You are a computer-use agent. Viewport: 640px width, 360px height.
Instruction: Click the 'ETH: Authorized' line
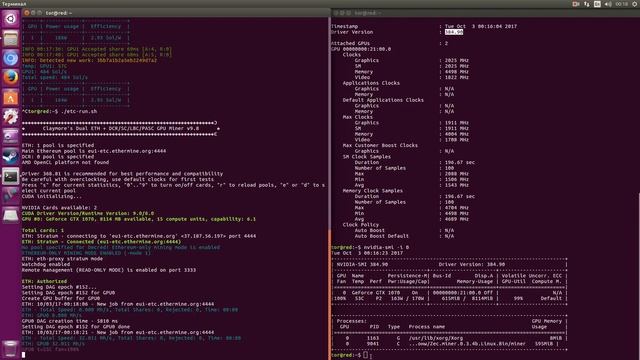tap(44, 282)
